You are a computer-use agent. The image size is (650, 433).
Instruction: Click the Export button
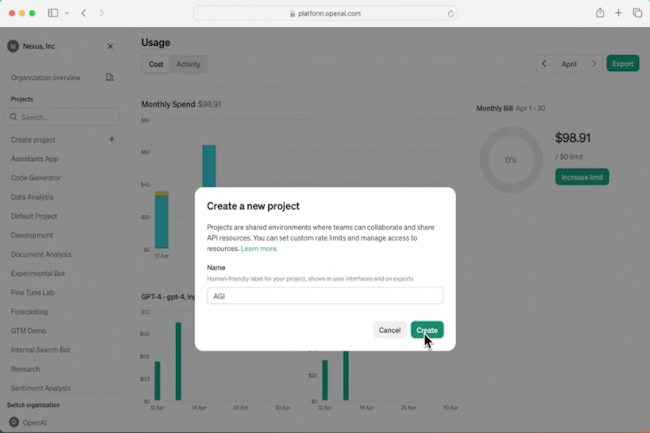point(622,64)
